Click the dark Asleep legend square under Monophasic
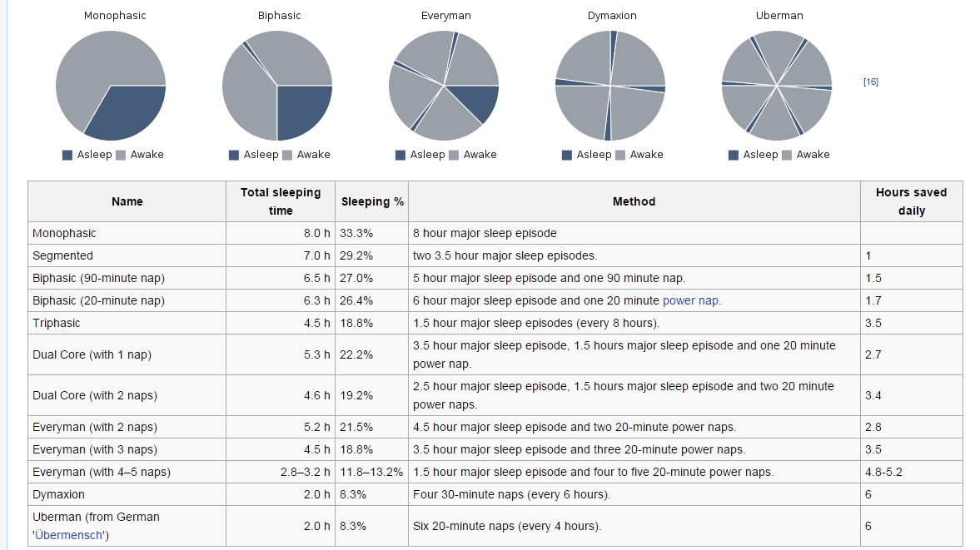Screen dimensions: 980x550 [68, 154]
